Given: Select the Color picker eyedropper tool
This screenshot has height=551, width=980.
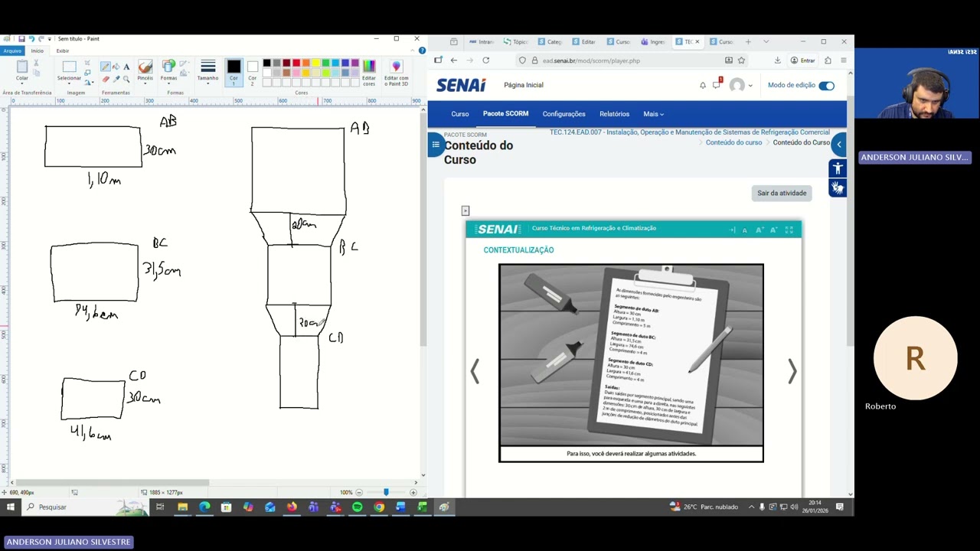Looking at the screenshot, I should coord(116,78).
